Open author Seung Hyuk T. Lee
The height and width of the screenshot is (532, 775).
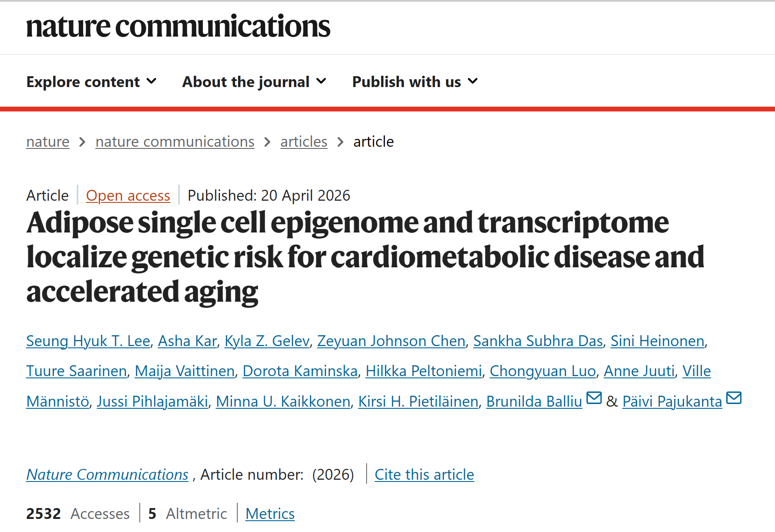[x=88, y=341]
